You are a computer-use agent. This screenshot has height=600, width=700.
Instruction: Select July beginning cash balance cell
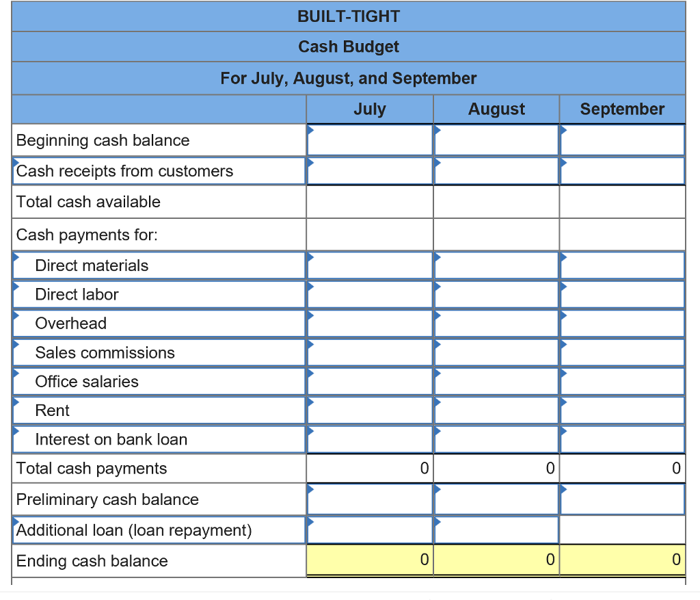(370, 140)
